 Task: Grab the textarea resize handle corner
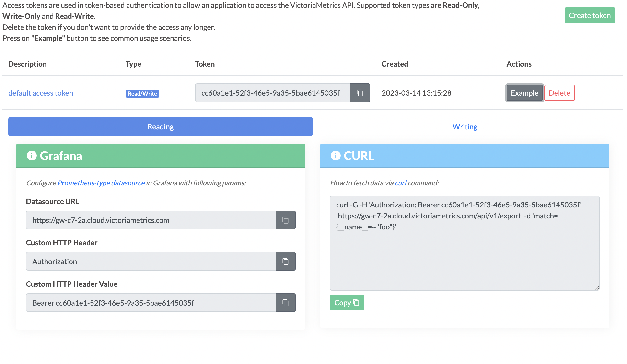point(597,288)
